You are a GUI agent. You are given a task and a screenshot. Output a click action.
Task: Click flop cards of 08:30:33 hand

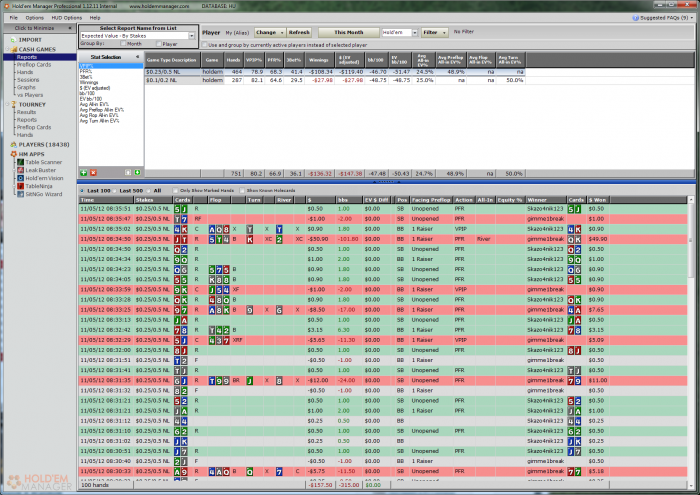(219, 472)
